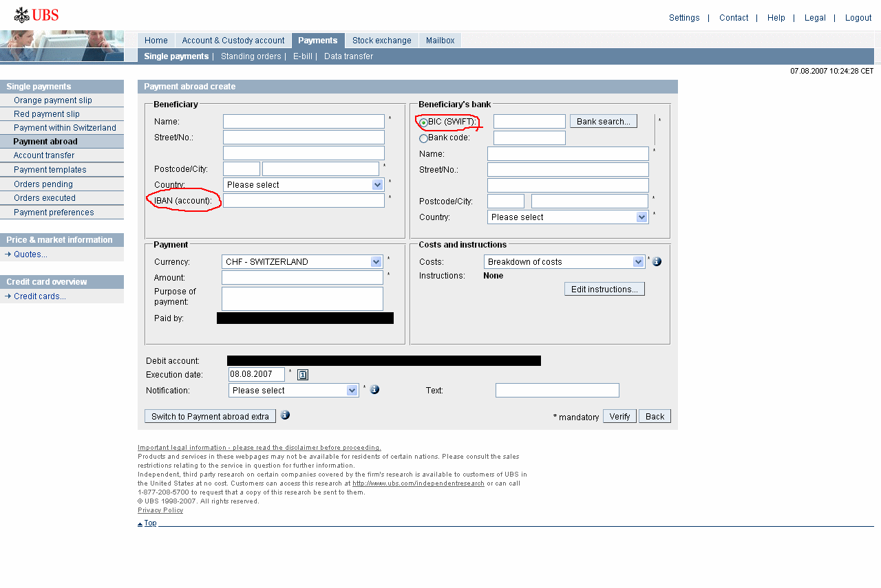Image resolution: width=881 pixels, height=588 pixels.
Task: Click Beneficiary Name field
Action: click(x=304, y=121)
